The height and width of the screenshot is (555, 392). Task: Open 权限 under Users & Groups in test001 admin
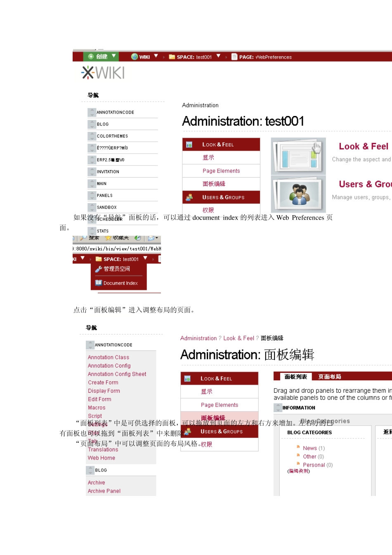pyautogui.click(x=208, y=210)
